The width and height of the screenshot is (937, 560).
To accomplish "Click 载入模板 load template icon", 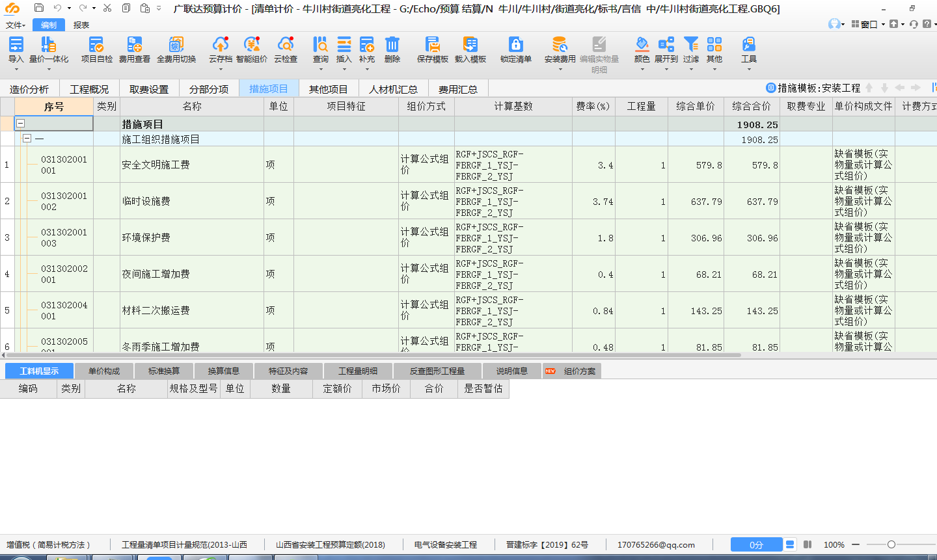I will (470, 44).
